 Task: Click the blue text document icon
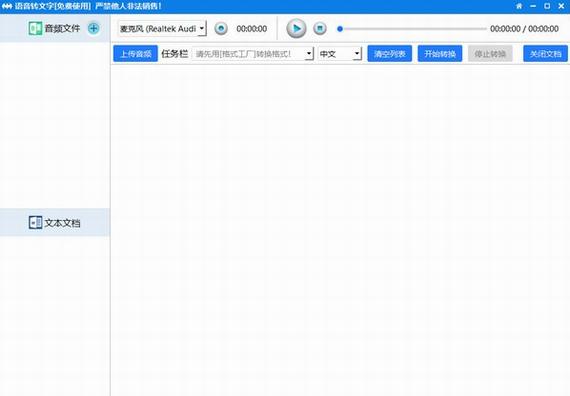point(35,222)
